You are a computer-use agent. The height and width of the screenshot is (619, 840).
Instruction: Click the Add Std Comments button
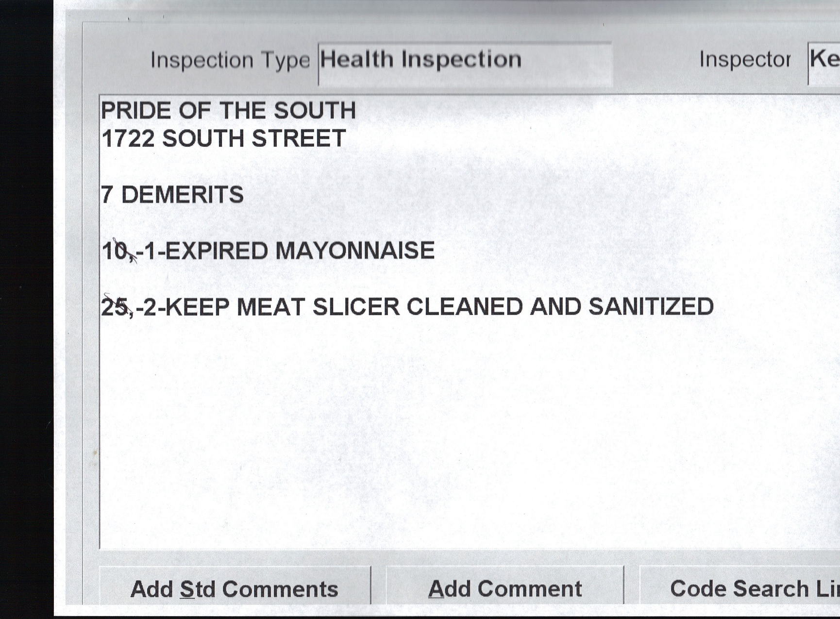pos(235,589)
